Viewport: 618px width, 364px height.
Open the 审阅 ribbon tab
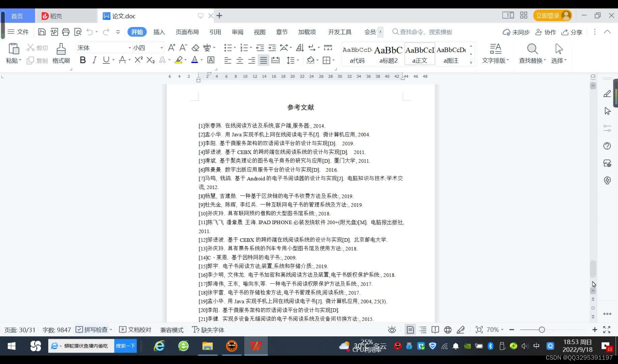coord(237,32)
